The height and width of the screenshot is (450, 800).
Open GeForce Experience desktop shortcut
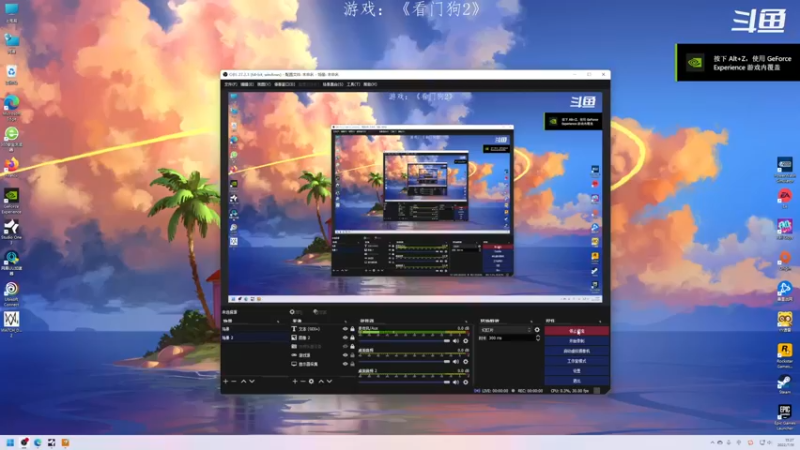pos(11,201)
